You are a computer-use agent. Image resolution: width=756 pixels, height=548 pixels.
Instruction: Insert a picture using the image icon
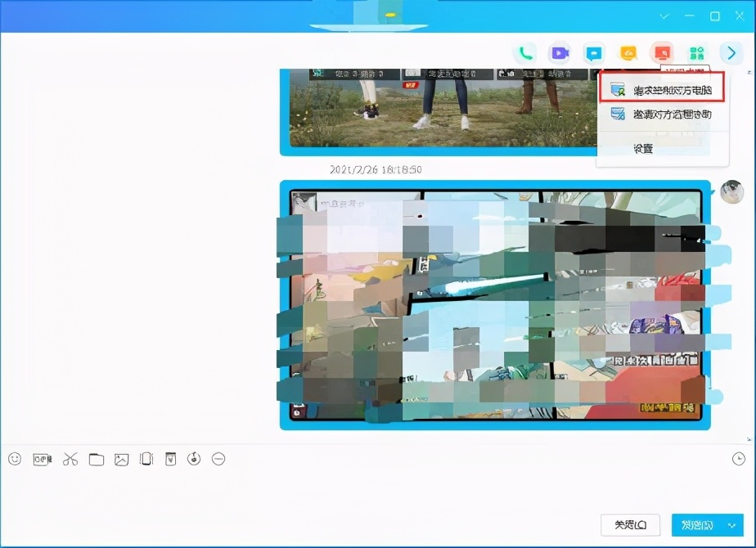click(121, 460)
